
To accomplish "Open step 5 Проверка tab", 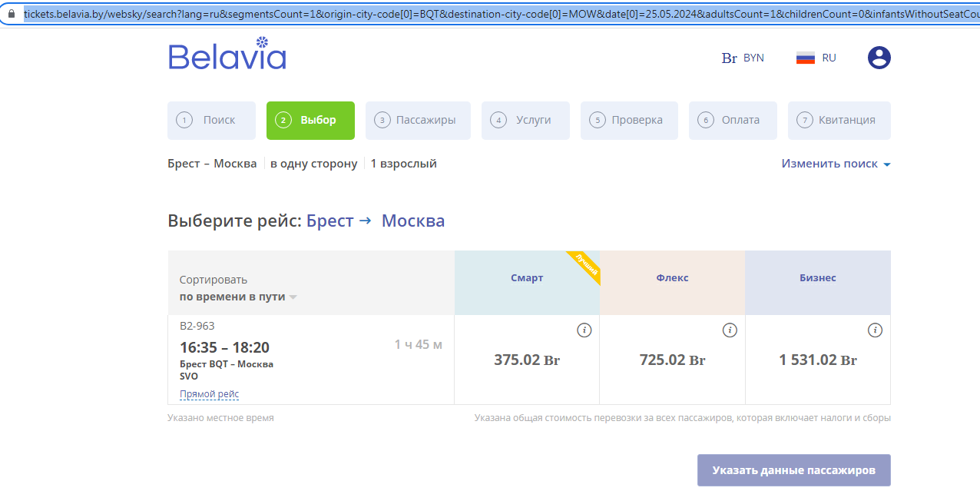I will (629, 121).
